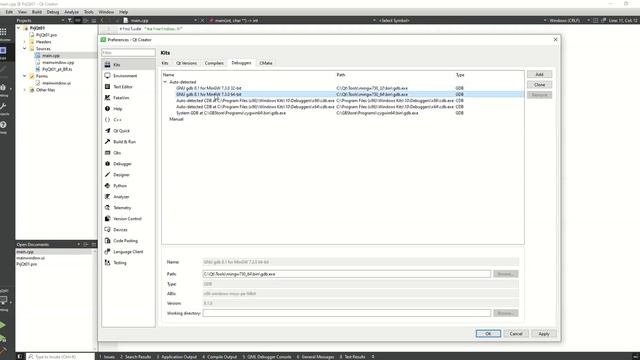Apply the preference changes

[x=544, y=333]
